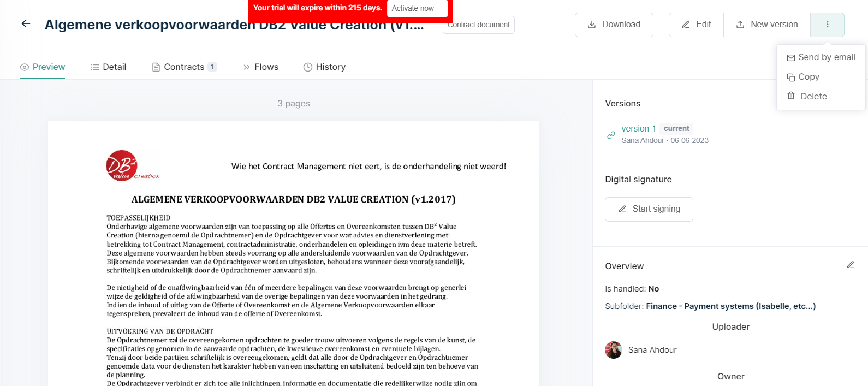Click the Edit button

click(x=696, y=25)
